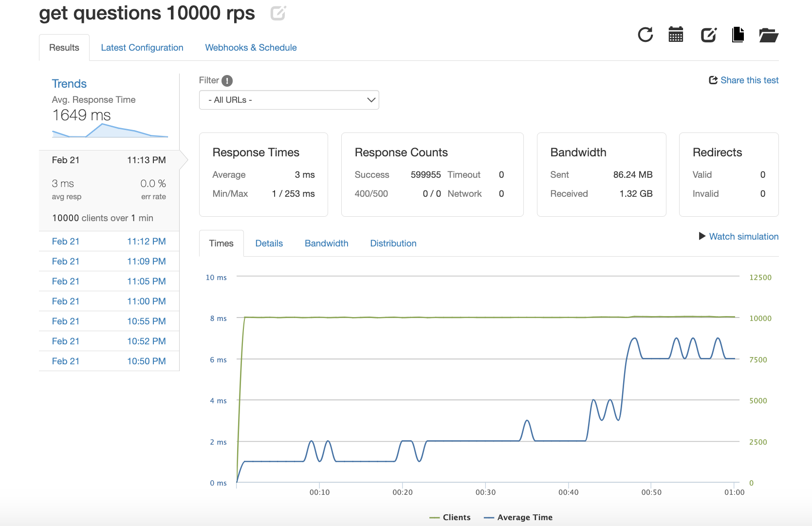Switch to the Details chart tab
Image resolution: width=812 pixels, height=526 pixels.
tap(269, 244)
